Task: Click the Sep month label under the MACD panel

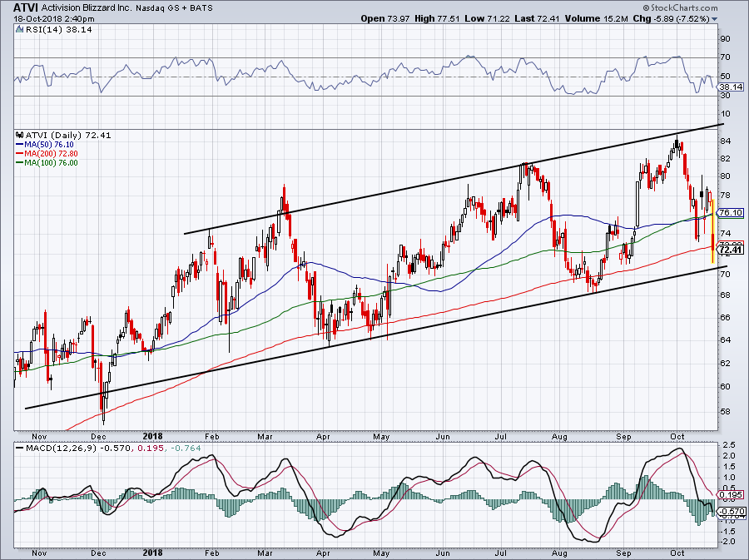Action: pos(623,553)
